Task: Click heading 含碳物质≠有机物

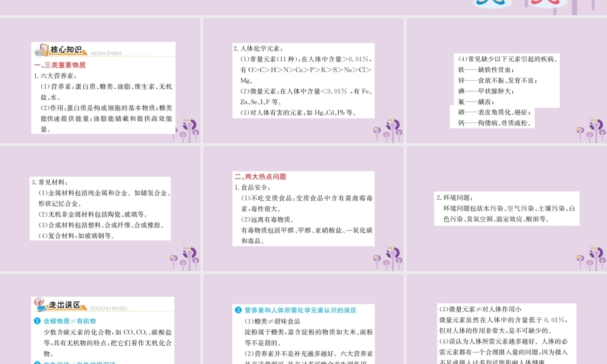Action: click(70, 321)
